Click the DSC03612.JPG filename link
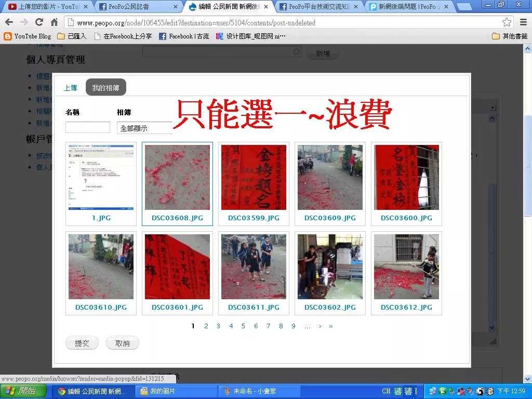532x399 pixels. pos(406,307)
